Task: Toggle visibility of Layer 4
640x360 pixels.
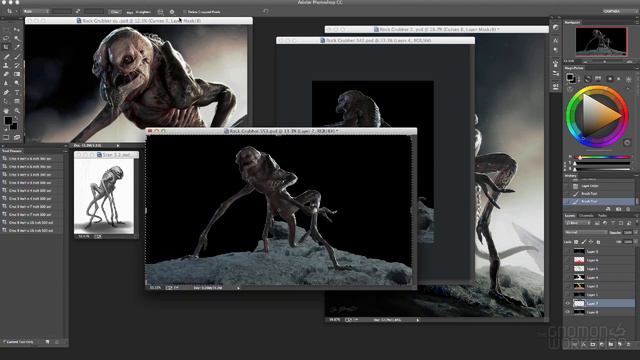Action: pyautogui.click(x=568, y=278)
